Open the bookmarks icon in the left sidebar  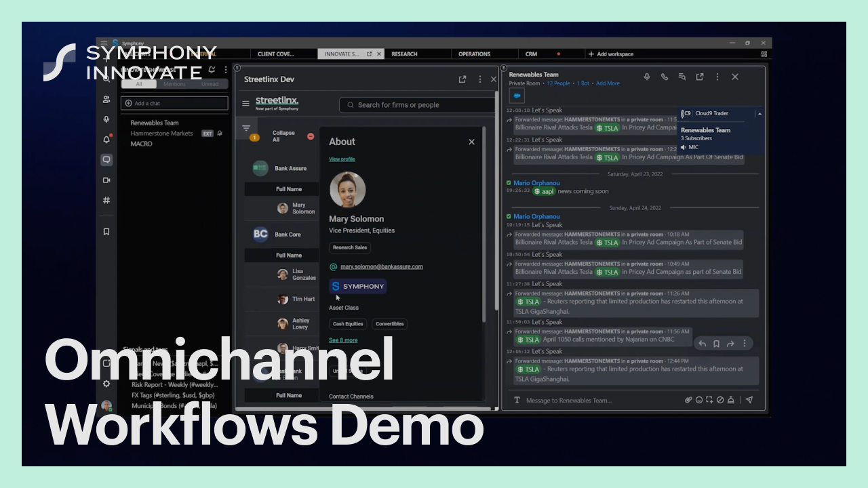(x=106, y=232)
